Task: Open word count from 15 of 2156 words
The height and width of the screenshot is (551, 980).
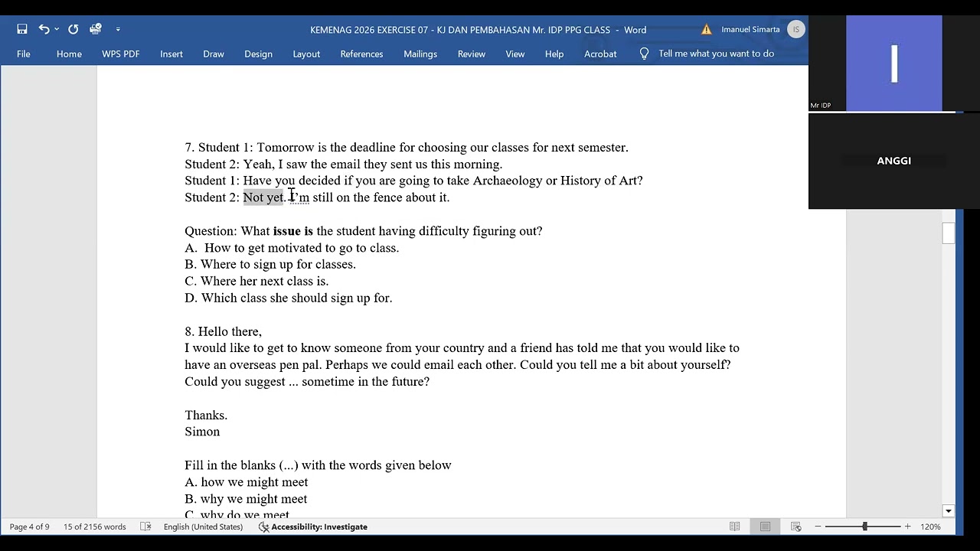Action: [x=94, y=527]
